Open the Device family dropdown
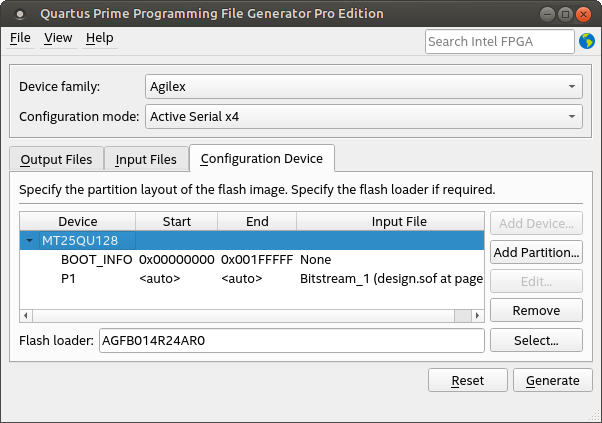This screenshot has width=602, height=423. click(362, 86)
